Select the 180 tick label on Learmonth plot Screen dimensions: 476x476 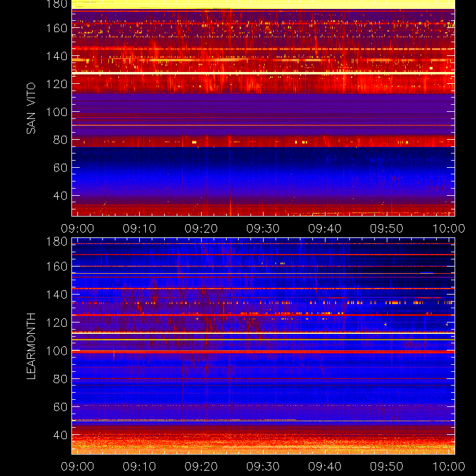coord(57,242)
